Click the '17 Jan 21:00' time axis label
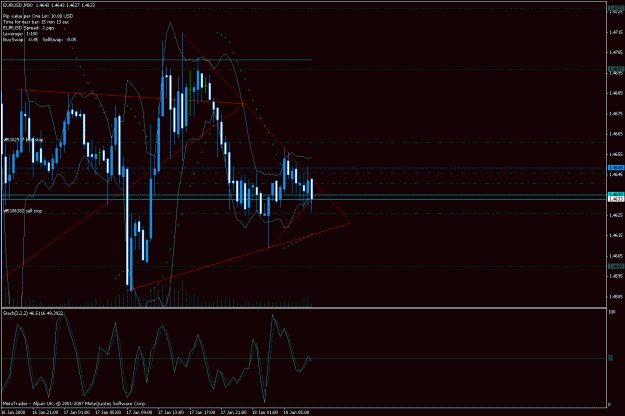Screen dimensions: 625x416 234,413
